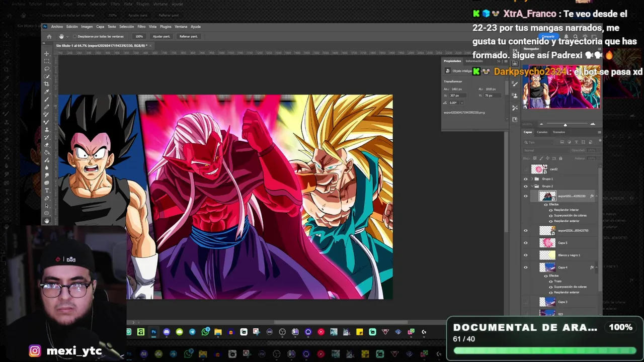Select the Rectangular Marquee tool
The height and width of the screenshot is (362, 644).
point(47,61)
